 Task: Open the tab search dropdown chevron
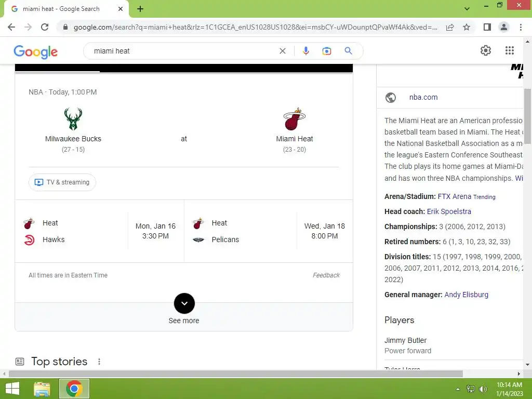point(467,9)
